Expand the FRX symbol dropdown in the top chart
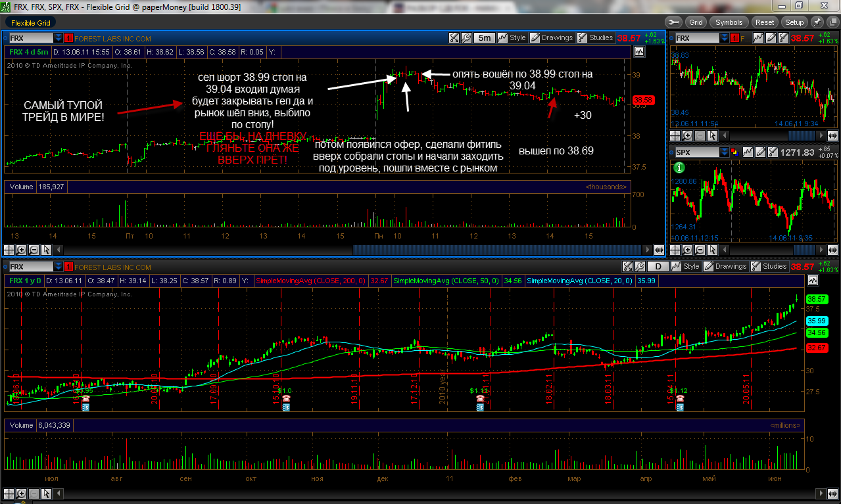This screenshot has height=504, width=841. (x=58, y=37)
